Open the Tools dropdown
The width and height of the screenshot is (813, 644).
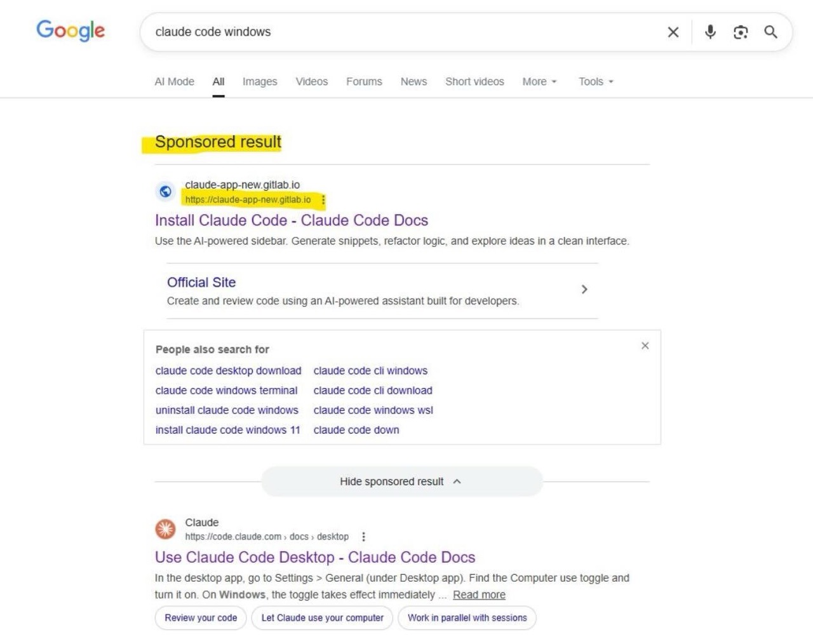[596, 81]
